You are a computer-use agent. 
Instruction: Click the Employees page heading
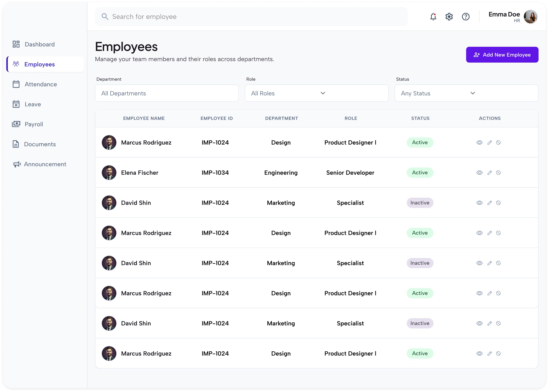(126, 47)
